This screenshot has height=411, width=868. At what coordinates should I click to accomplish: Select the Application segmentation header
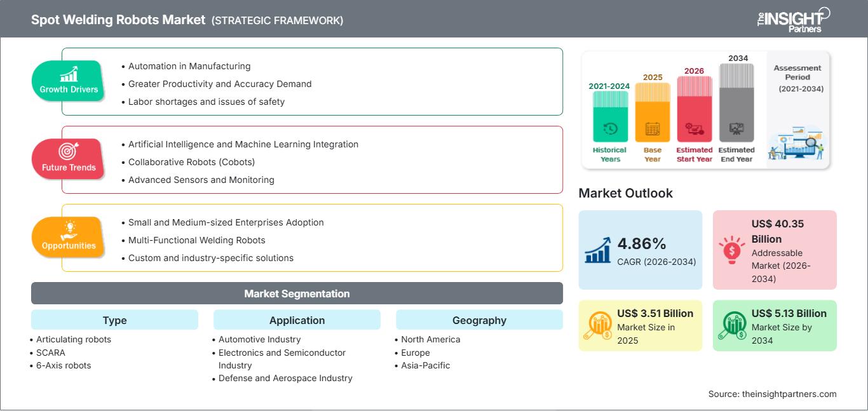coord(297,320)
